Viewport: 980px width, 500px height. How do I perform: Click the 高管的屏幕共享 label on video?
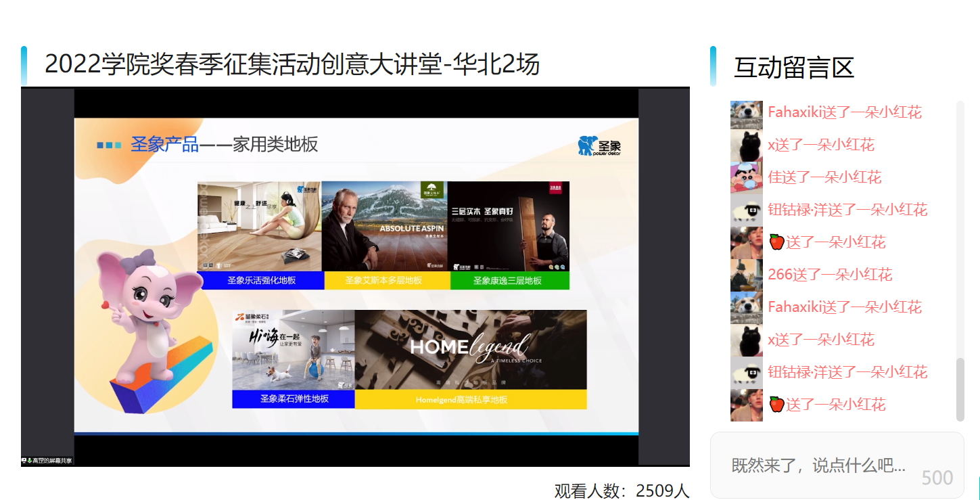(51, 461)
